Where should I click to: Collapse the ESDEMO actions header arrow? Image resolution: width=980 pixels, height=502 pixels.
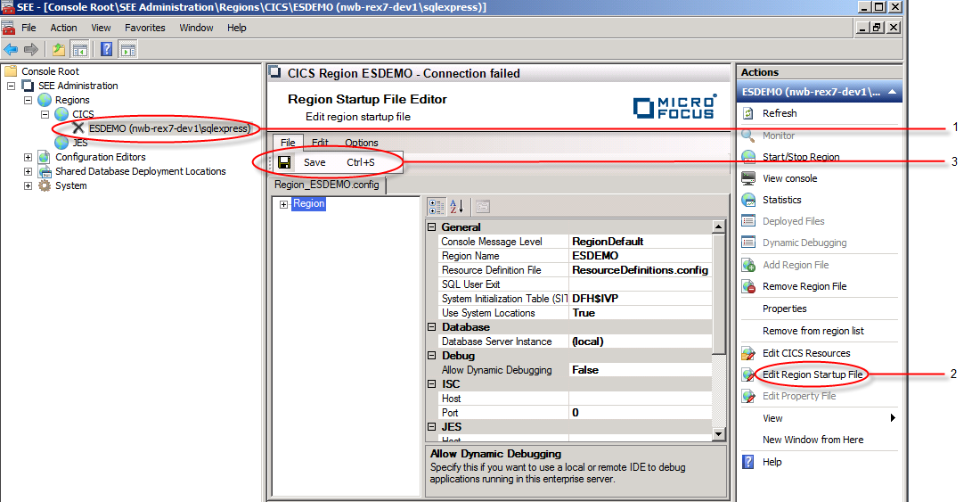point(892,92)
